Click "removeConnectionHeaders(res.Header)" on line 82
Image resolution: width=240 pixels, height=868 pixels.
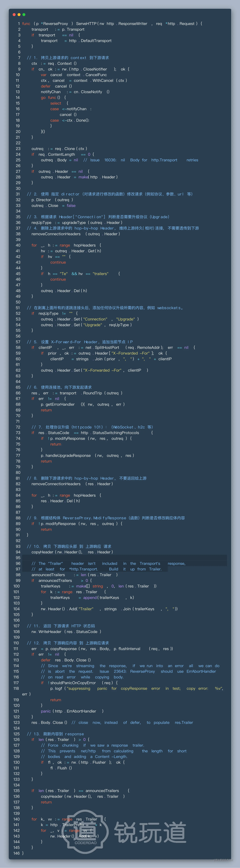[x=72, y=484]
